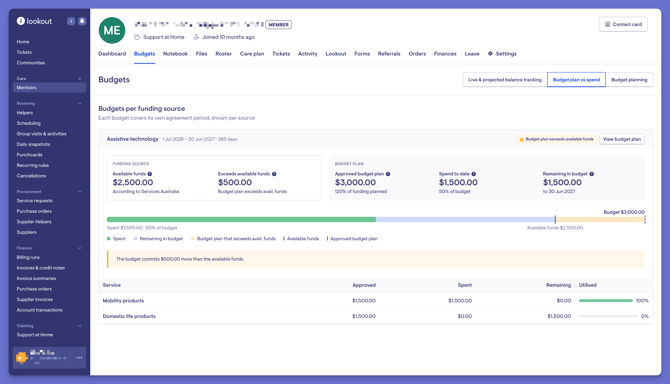Open the Care plan tab
This screenshot has height=384, width=670.
tap(252, 54)
